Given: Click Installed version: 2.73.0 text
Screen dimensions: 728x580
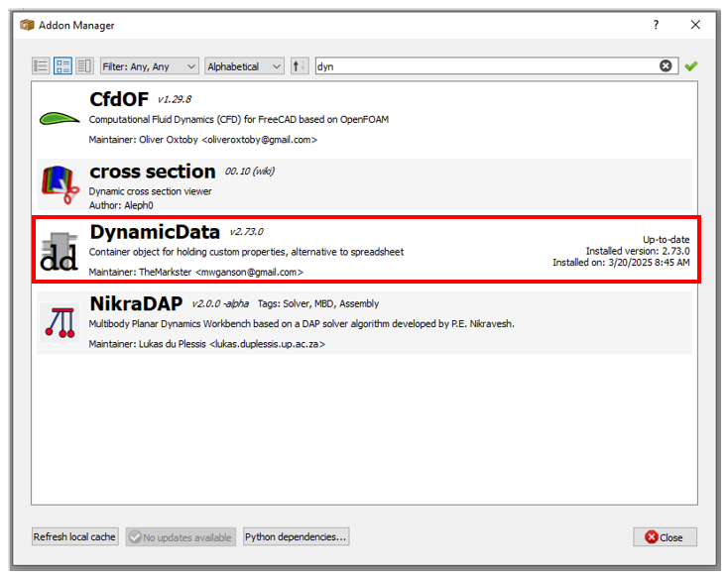Looking at the screenshot, I should point(638,251).
